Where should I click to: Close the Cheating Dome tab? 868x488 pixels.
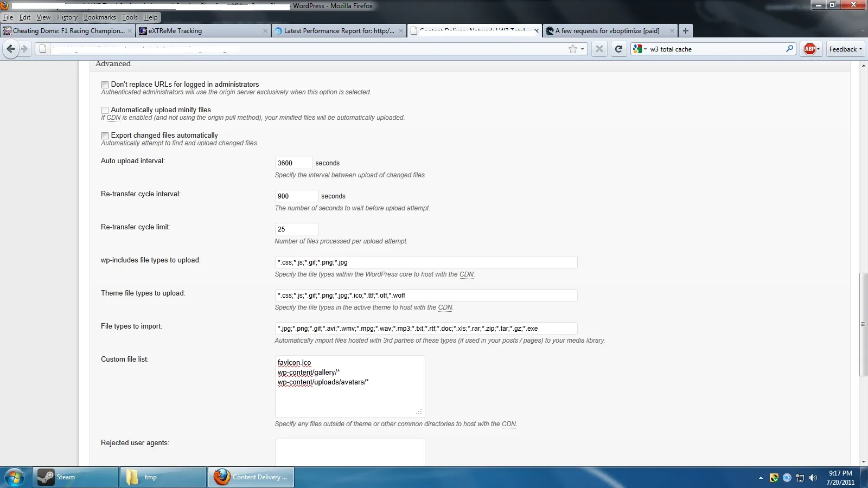[x=130, y=31]
